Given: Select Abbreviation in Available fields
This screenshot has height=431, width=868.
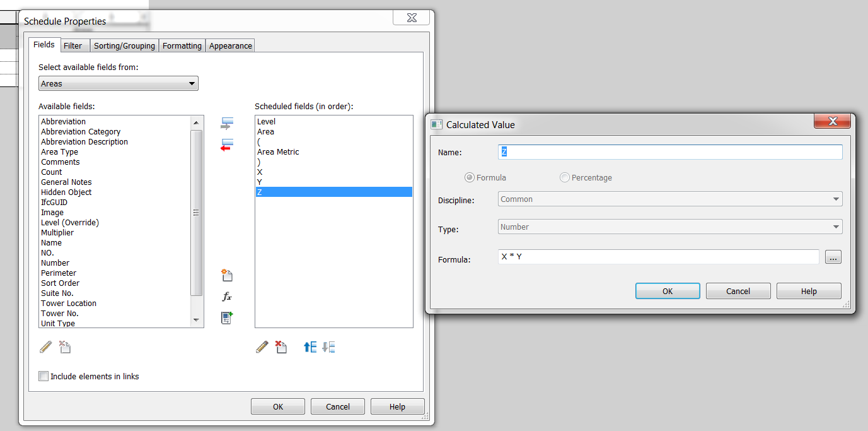Looking at the screenshot, I should click(63, 122).
